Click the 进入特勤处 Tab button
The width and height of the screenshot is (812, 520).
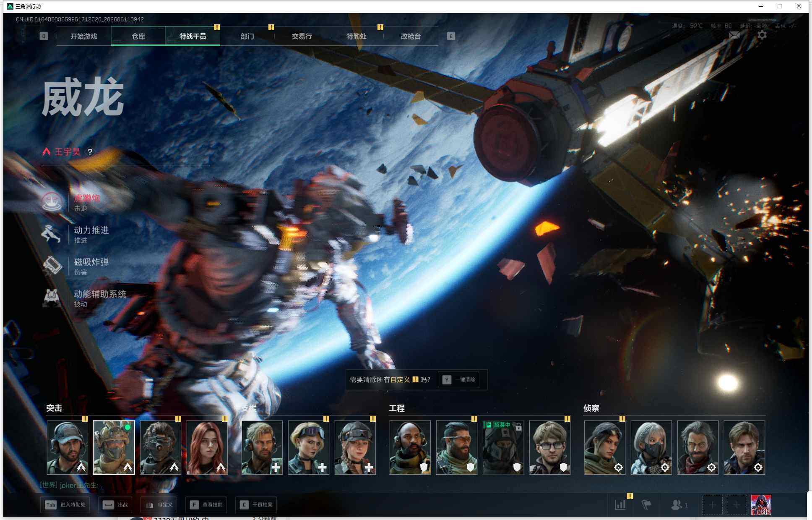coord(65,504)
